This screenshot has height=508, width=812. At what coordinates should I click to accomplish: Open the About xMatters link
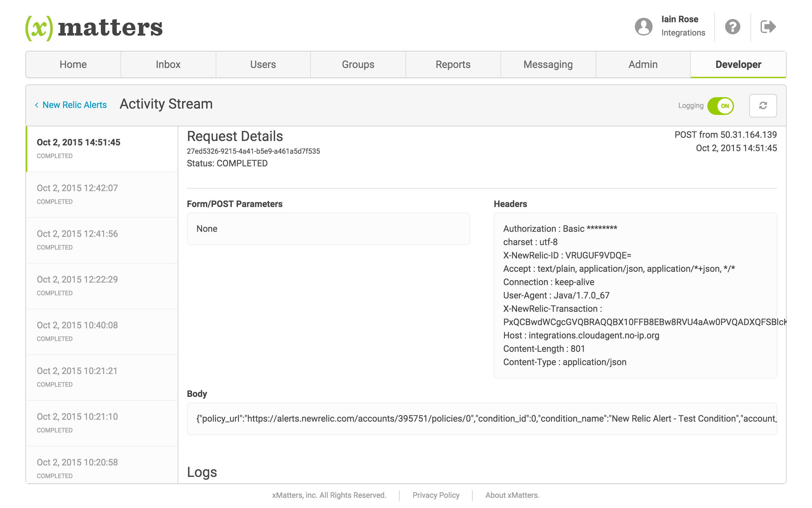[x=512, y=495]
